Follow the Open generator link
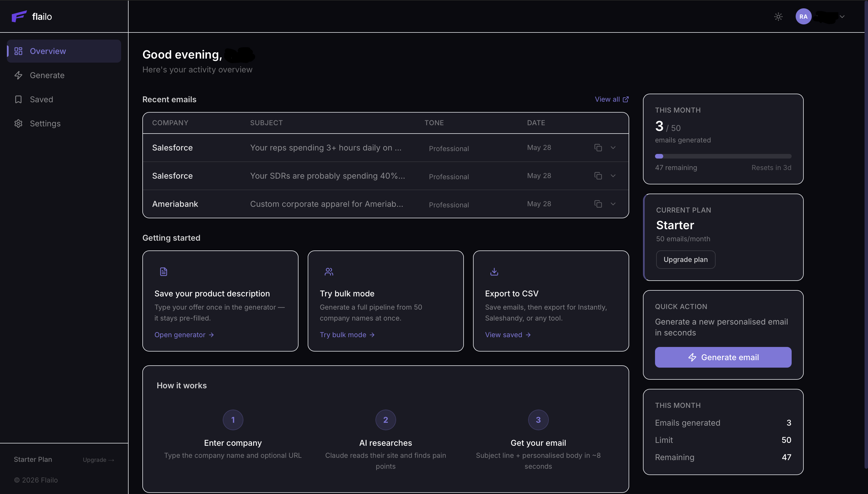Viewport: 868px width, 494px height. [x=184, y=335]
